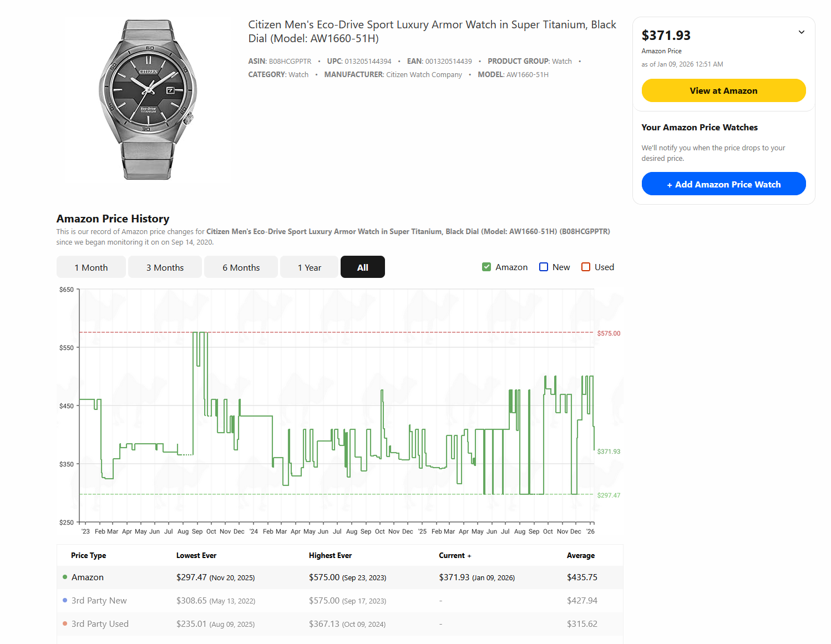Show 6 Months price history

pyautogui.click(x=241, y=267)
